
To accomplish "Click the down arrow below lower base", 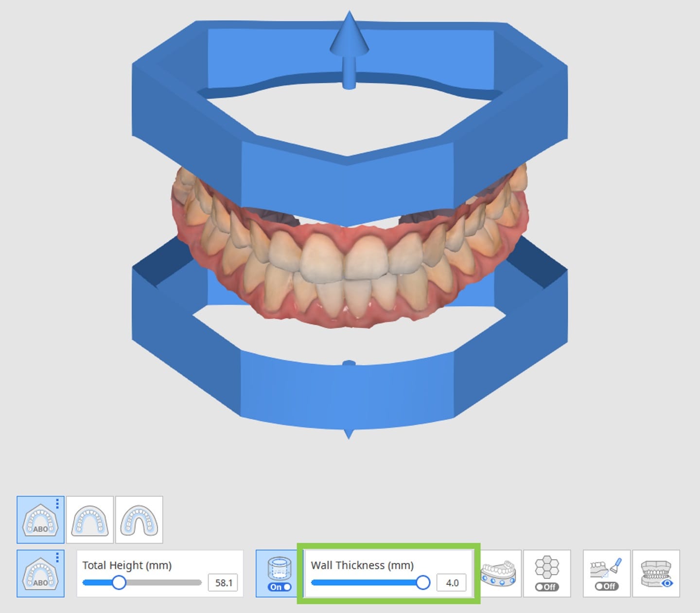I will point(349,434).
